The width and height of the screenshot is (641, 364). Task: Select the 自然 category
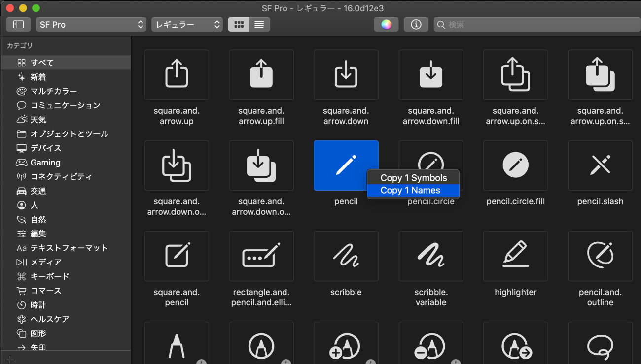[x=66, y=220]
